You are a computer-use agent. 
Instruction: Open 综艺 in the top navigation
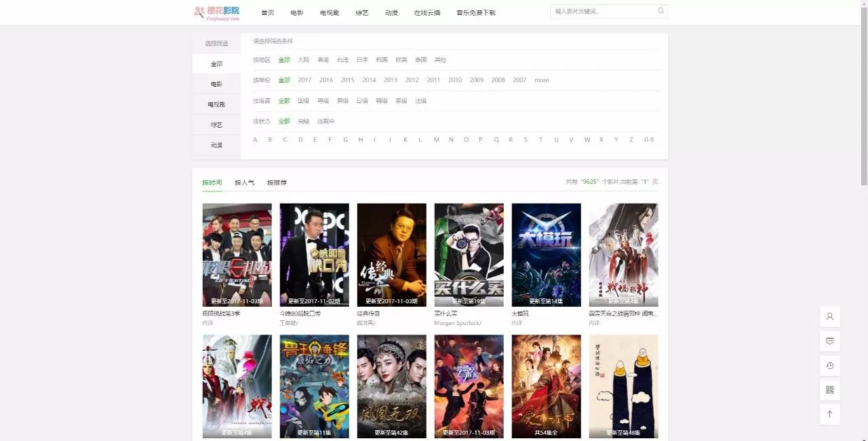click(362, 12)
